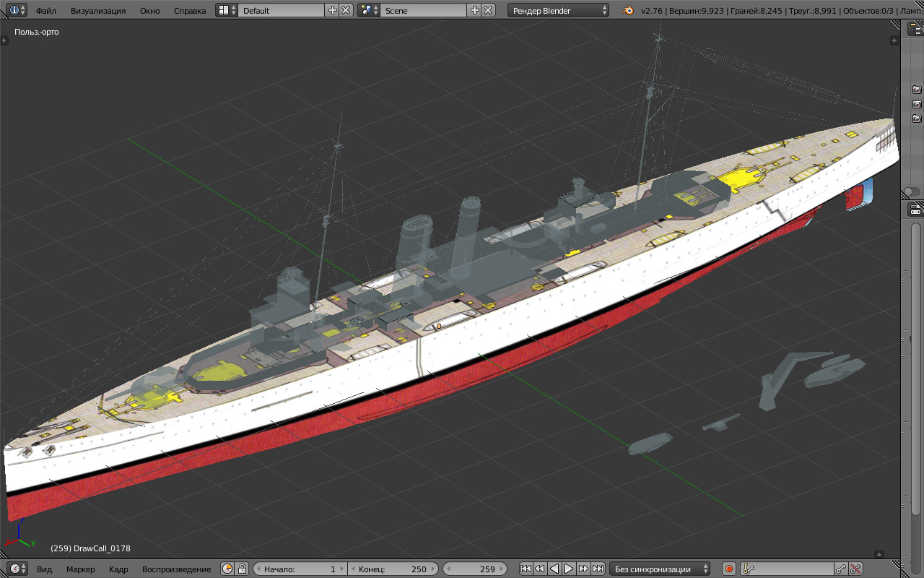The width and height of the screenshot is (924, 578).
Task: Add a new scene with plus button
Action: (x=474, y=10)
